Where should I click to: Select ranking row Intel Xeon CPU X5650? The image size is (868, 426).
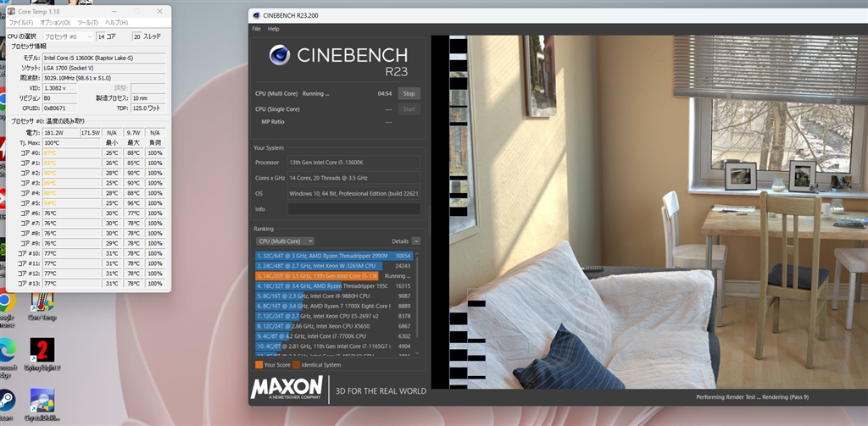334,326
